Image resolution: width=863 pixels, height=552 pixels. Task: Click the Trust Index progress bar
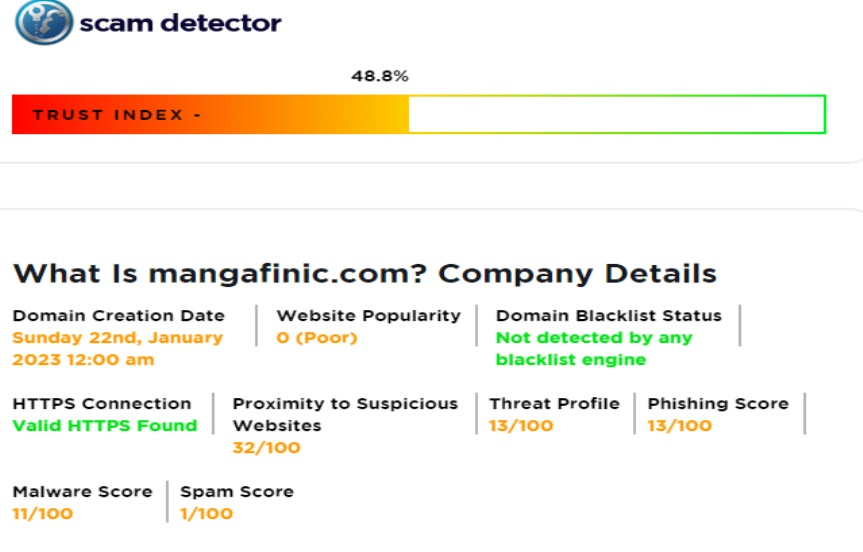[x=418, y=114]
